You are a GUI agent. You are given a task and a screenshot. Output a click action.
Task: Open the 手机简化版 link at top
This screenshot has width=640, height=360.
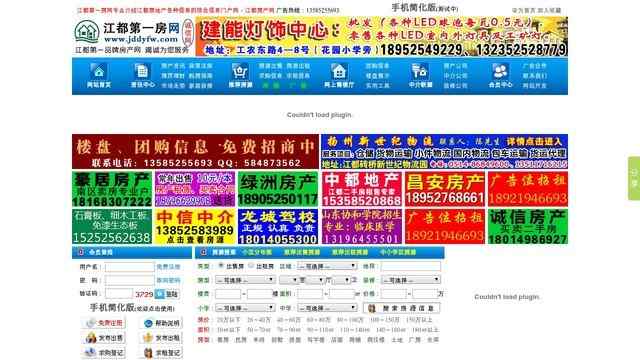click(x=424, y=8)
